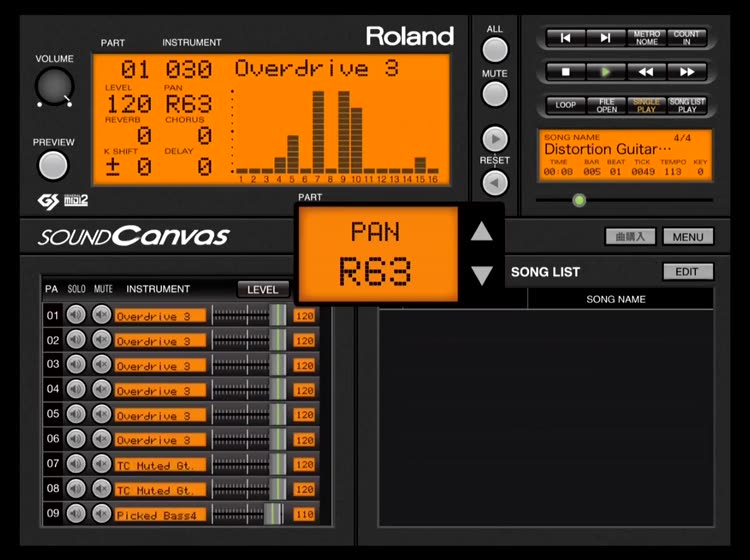This screenshot has height=560, width=750.
Task: Select part 08 TC Muted Gt. instrument
Action: 160,490
